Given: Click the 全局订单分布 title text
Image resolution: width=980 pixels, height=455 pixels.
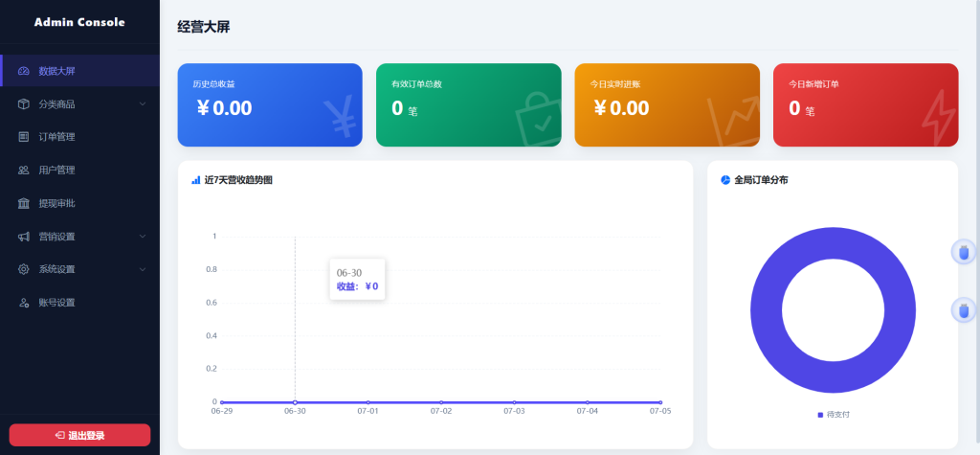Looking at the screenshot, I should 761,180.
